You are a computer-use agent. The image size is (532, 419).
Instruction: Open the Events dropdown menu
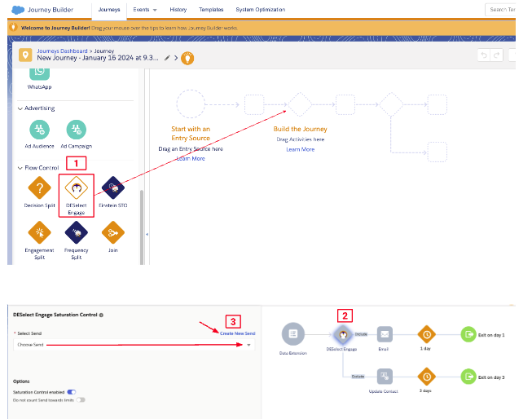pyautogui.click(x=145, y=10)
